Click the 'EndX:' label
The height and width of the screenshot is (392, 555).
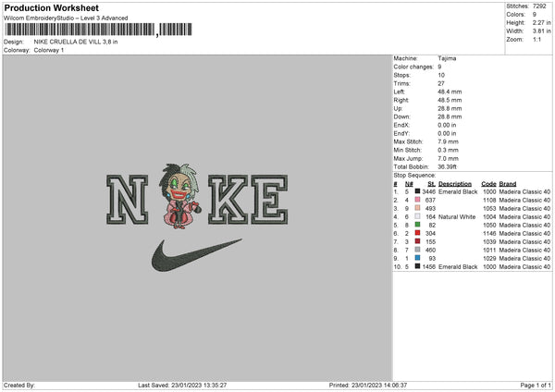coord(401,125)
